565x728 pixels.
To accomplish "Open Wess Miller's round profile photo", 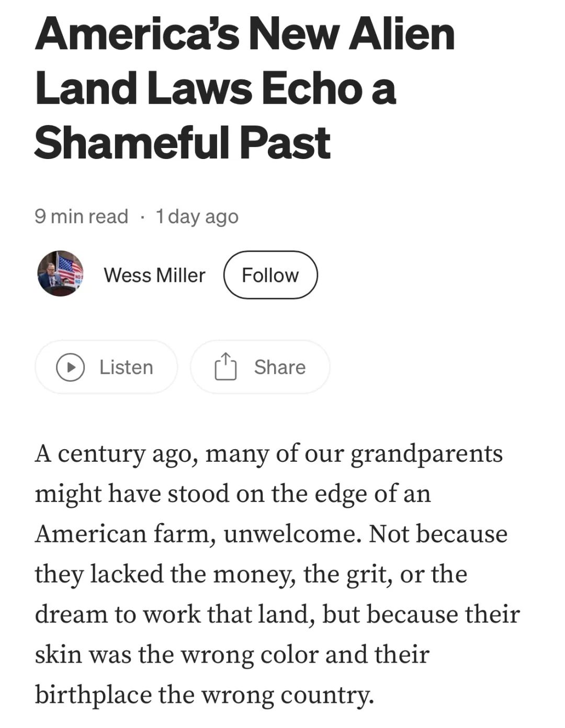I will click(x=60, y=274).
